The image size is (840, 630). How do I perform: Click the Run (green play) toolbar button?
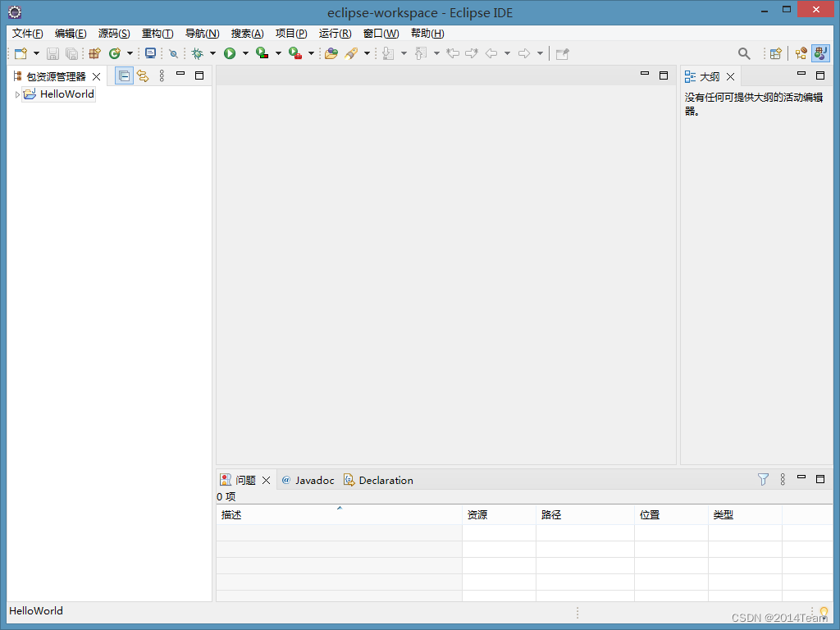(x=230, y=53)
